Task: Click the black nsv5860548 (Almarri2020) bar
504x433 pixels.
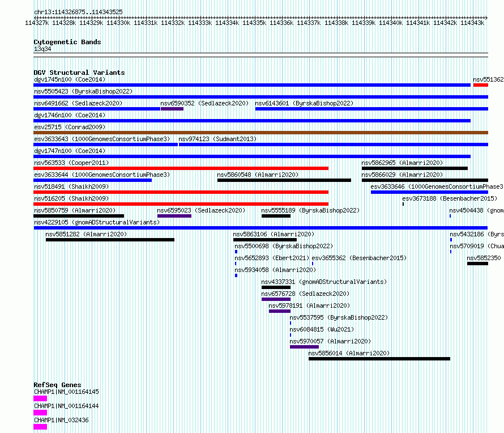Action: (284, 180)
